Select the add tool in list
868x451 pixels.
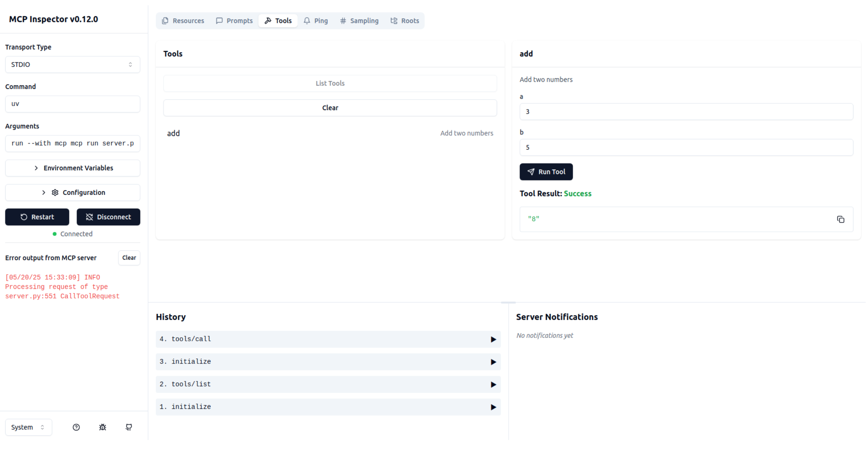pyautogui.click(x=329, y=133)
